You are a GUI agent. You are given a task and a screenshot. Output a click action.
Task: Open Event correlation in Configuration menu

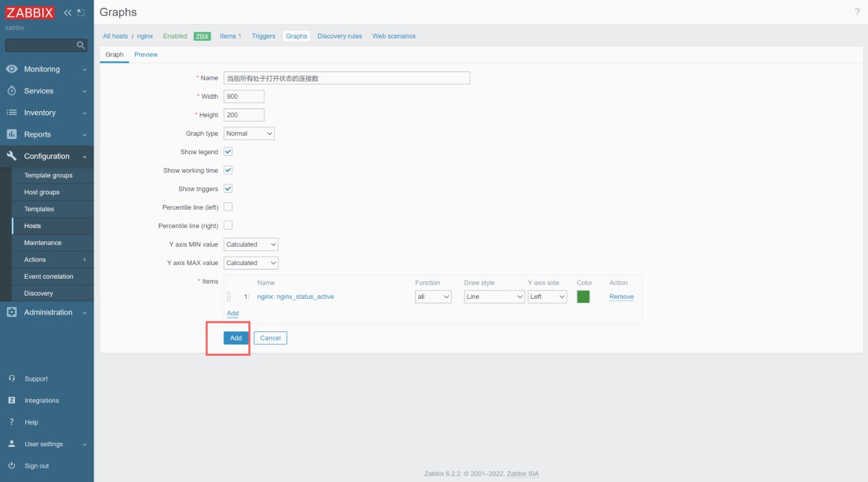[49, 277]
